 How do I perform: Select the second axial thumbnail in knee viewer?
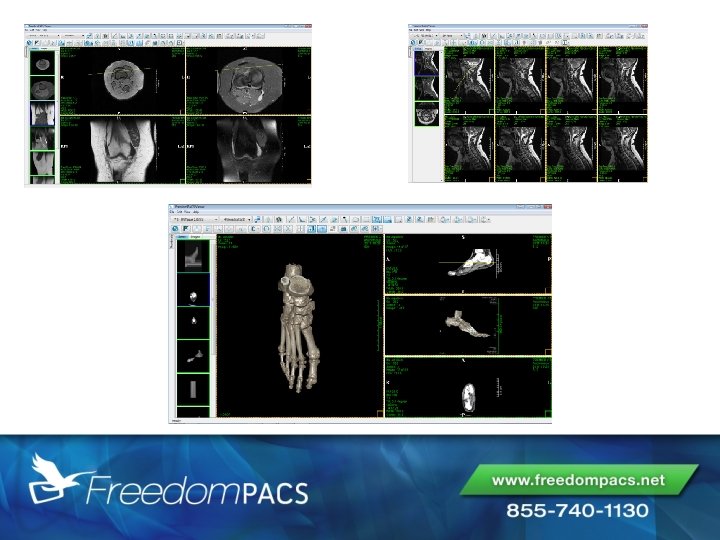[42, 88]
